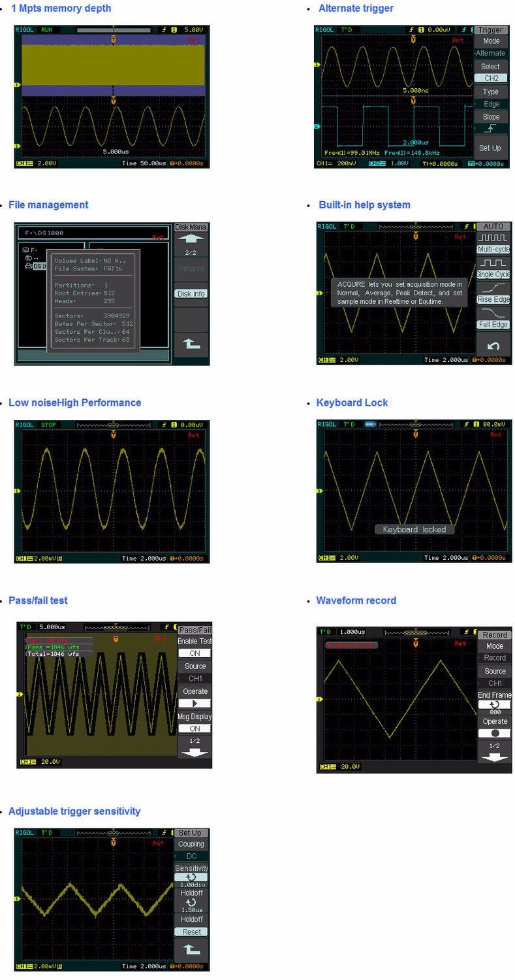
Task: Click the Low noise sine waveform screenshot
Action: tap(112, 491)
